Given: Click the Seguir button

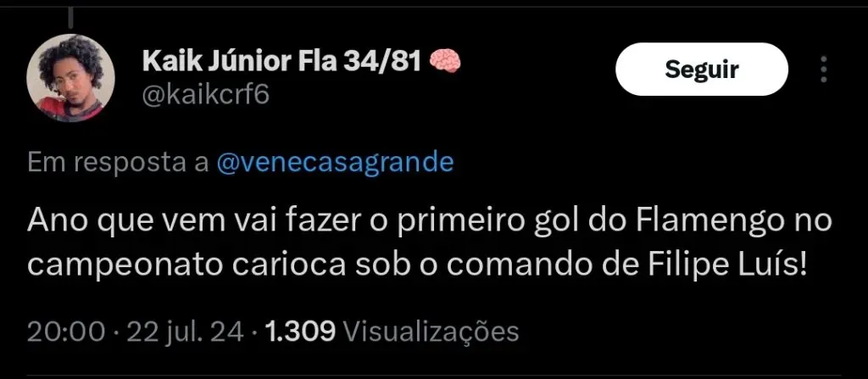Looking at the screenshot, I should pyautogui.click(x=701, y=70).
